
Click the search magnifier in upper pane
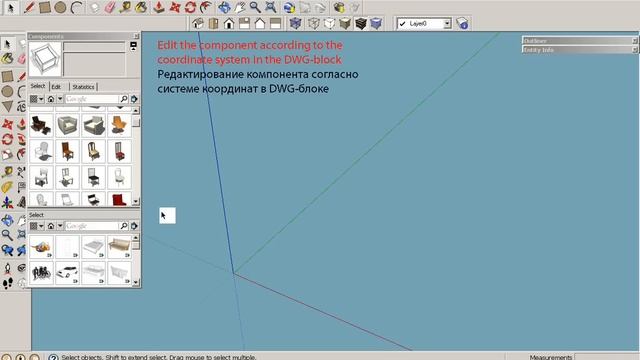[124, 99]
